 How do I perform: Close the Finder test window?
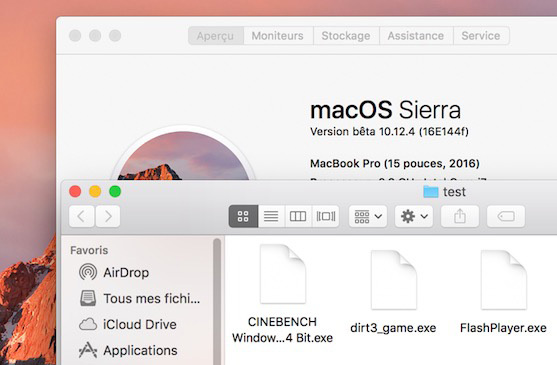pyautogui.click(x=75, y=191)
